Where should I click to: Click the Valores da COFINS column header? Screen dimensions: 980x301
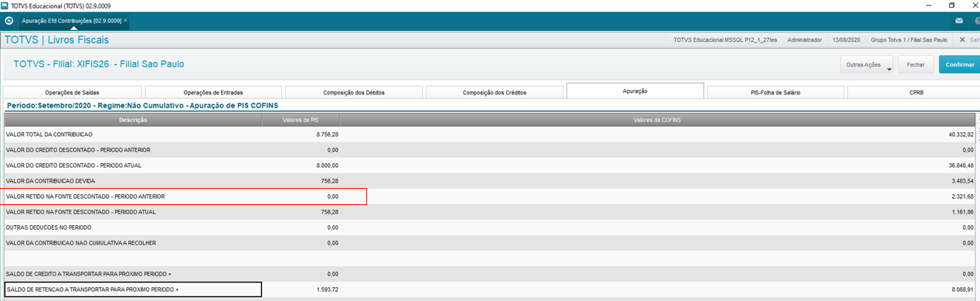click(658, 120)
